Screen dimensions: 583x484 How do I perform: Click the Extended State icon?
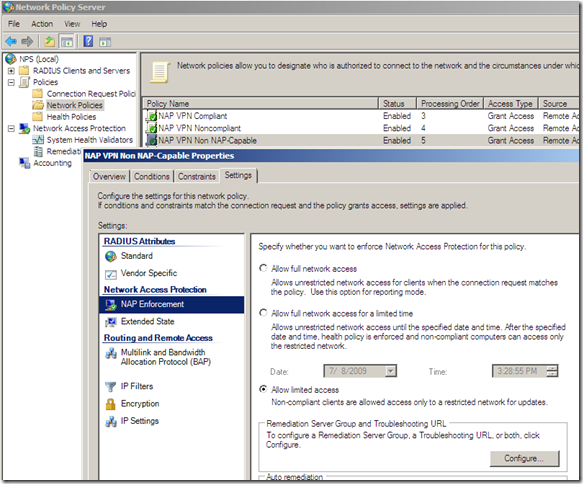[x=111, y=322]
